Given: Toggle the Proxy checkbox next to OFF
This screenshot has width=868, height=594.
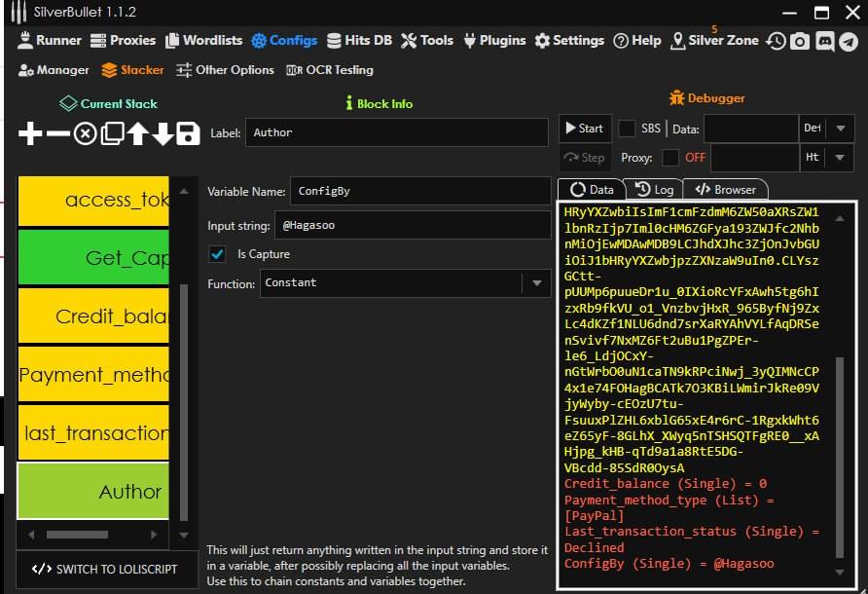Looking at the screenshot, I should tap(670, 158).
